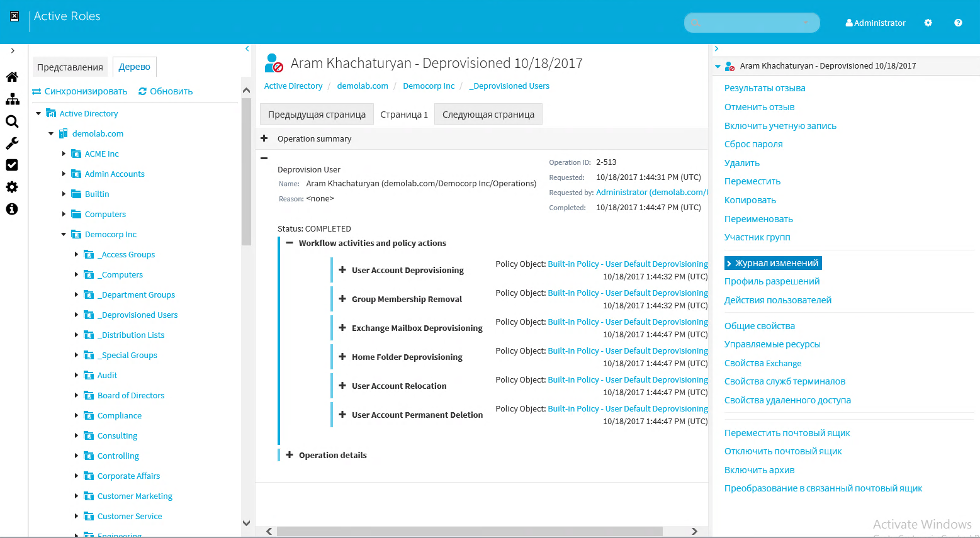Collapse the Democorp Inc tree node
This screenshot has width=980, height=538.
tap(64, 234)
